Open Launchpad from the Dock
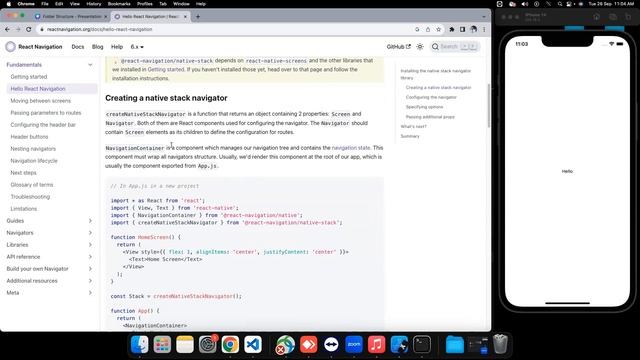Screen dimensions: 640x360 [162, 344]
